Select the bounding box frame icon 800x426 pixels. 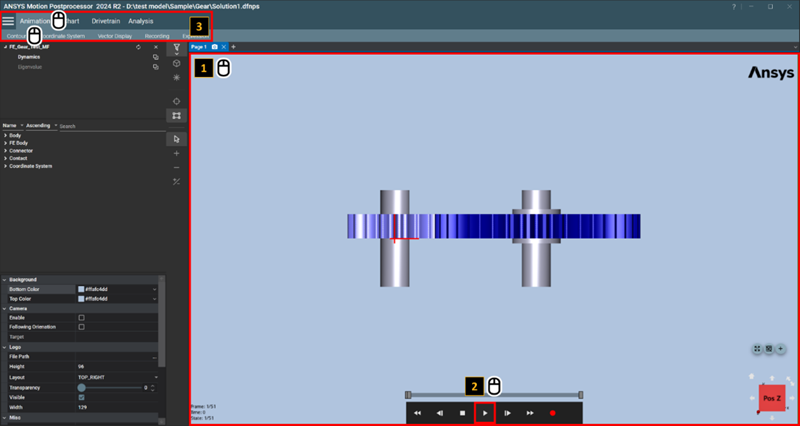point(177,115)
